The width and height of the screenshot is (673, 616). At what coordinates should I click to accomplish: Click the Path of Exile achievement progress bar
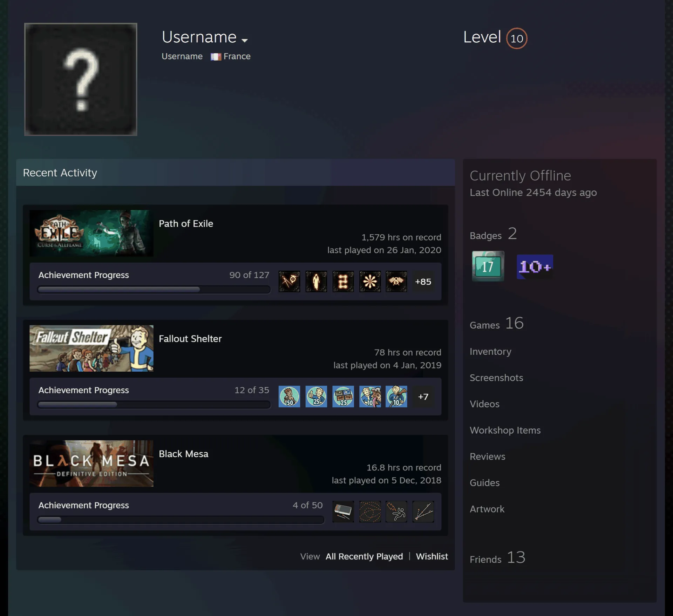(154, 290)
